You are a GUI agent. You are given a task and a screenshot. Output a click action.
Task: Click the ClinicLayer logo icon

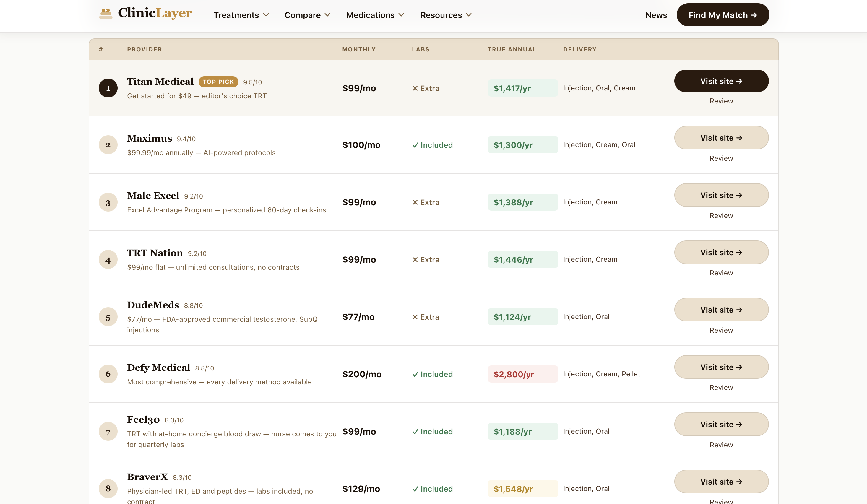105,13
